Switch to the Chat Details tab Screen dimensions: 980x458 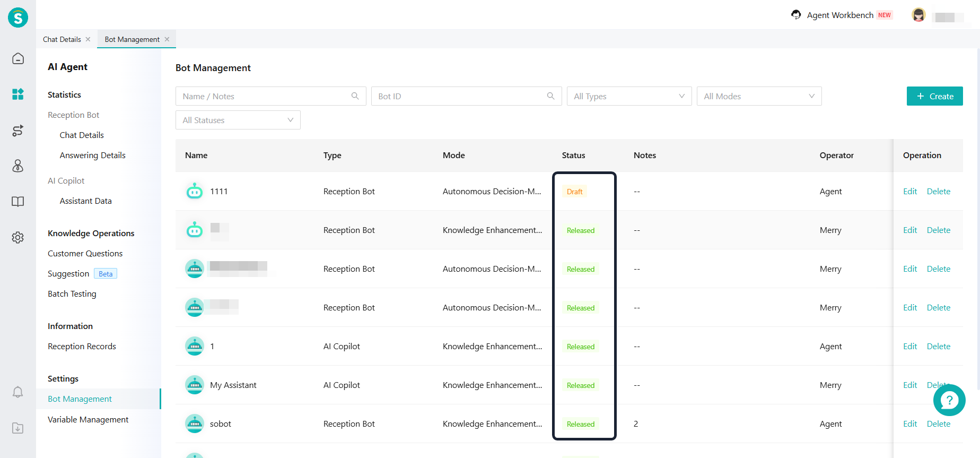coord(62,39)
